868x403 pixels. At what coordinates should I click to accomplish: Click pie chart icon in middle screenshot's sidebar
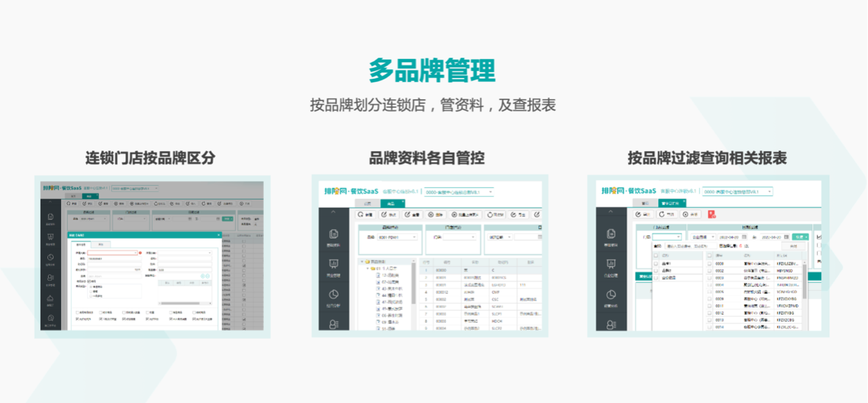333,294
